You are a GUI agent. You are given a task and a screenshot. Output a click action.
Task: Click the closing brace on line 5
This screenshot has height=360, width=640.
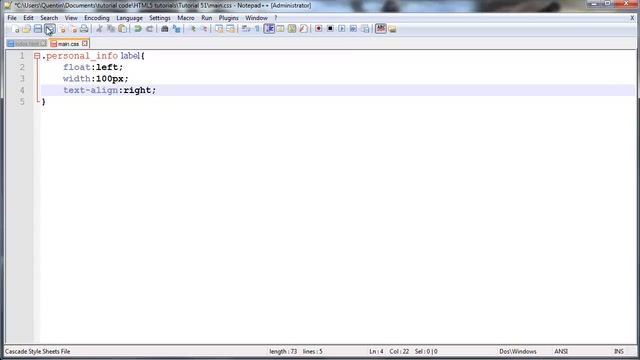click(44, 102)
